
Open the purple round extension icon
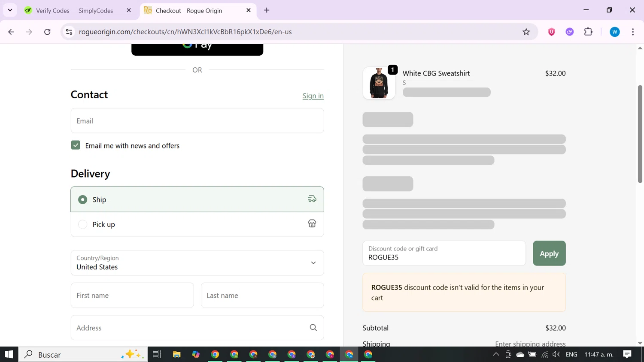[570, 32]
